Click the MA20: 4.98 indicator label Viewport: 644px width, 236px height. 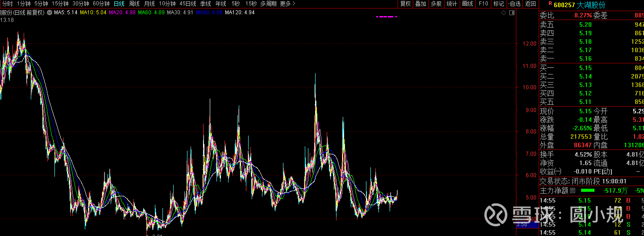[x=122, y=12]
